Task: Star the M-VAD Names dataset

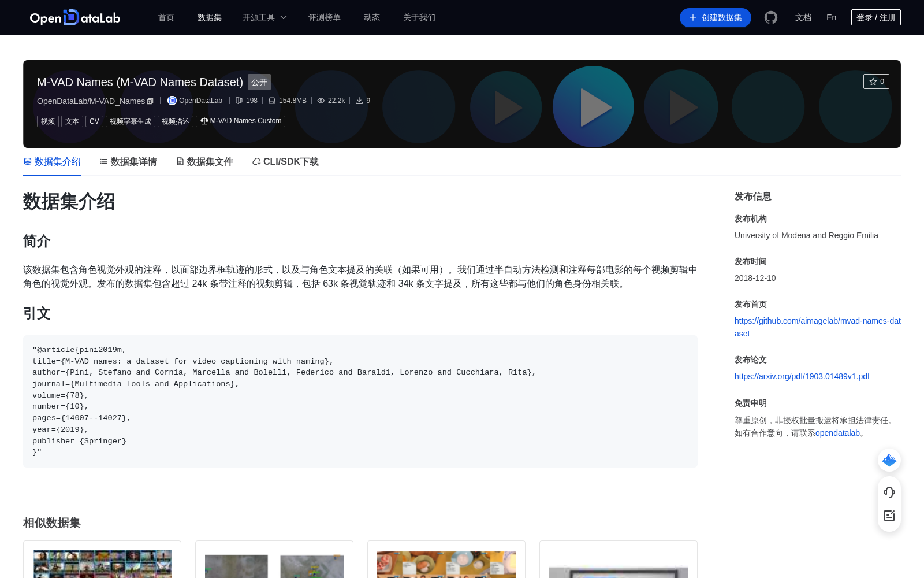Action: pos(876,81)
